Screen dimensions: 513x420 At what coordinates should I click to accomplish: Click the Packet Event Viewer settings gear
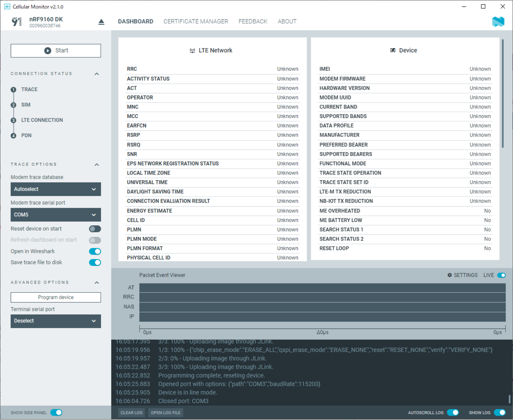click(x=450, y=275)
